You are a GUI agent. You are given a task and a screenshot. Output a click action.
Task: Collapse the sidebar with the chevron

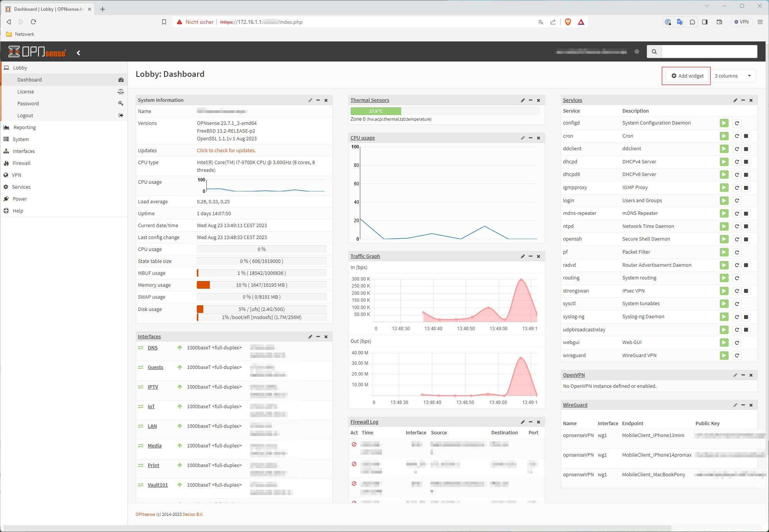pos(78,53)
